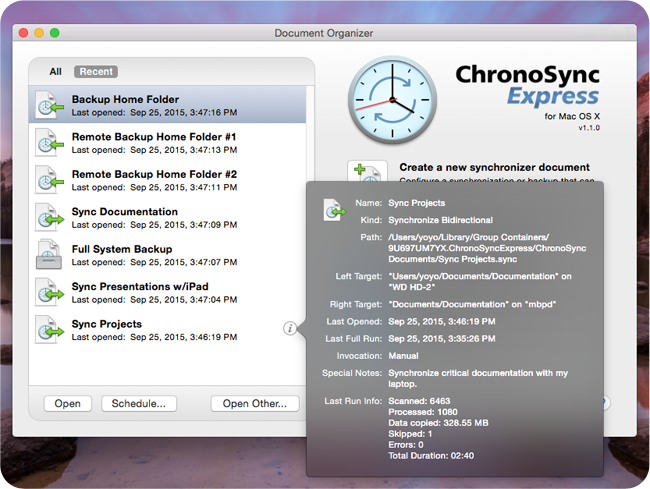Click Processed: 1080 entry
This screenshot has width=650, height=489.
(x=423, y=412)
